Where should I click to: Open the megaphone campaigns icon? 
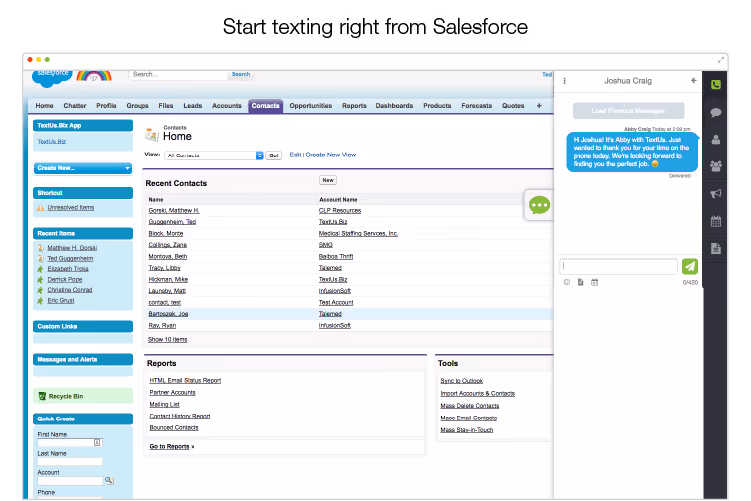[716, 194]
